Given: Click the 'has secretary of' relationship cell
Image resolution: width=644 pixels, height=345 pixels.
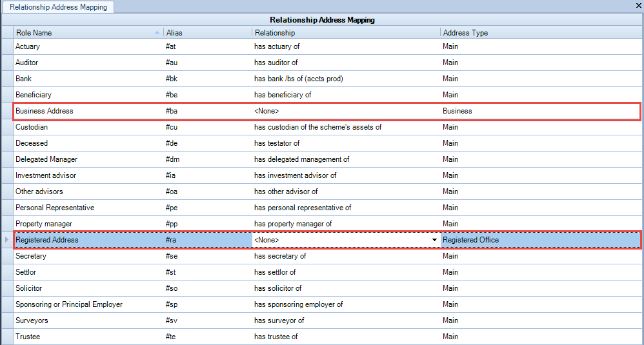Looking at the screenshot, I should pos(346,256).
